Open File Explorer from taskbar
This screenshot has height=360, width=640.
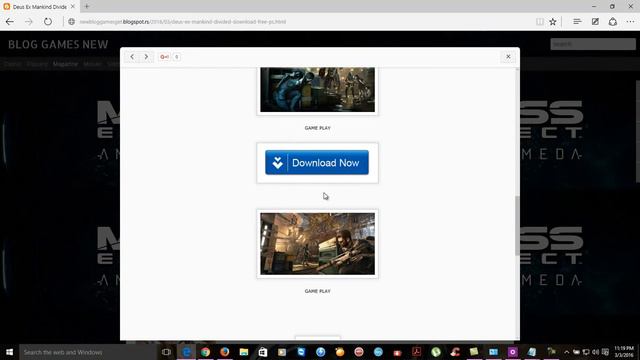coord(244,352)
